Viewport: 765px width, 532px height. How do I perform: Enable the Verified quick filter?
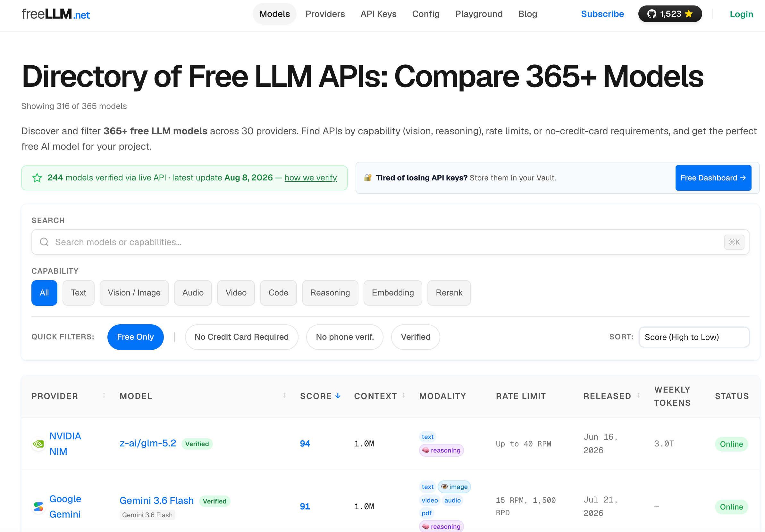coord(415,337)
